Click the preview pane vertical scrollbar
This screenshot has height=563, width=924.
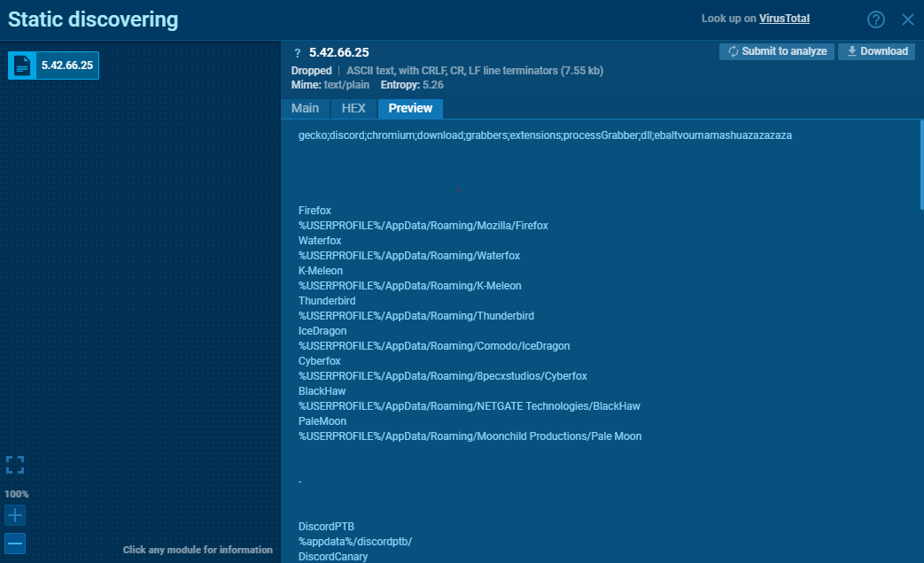[921, 164]
